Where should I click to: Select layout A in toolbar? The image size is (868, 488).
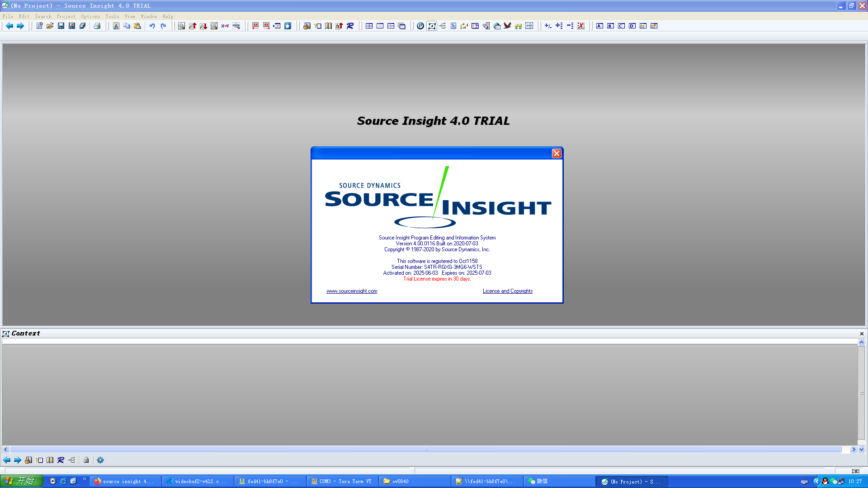(x=600, y=26)
